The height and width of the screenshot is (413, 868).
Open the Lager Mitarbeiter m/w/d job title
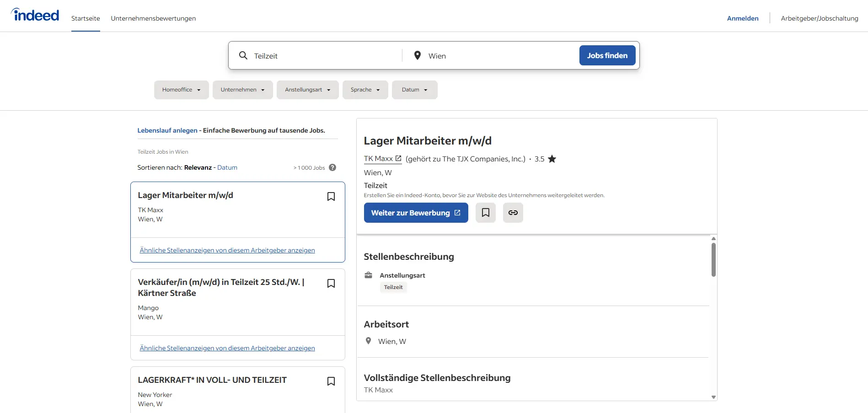click(186, 195)
